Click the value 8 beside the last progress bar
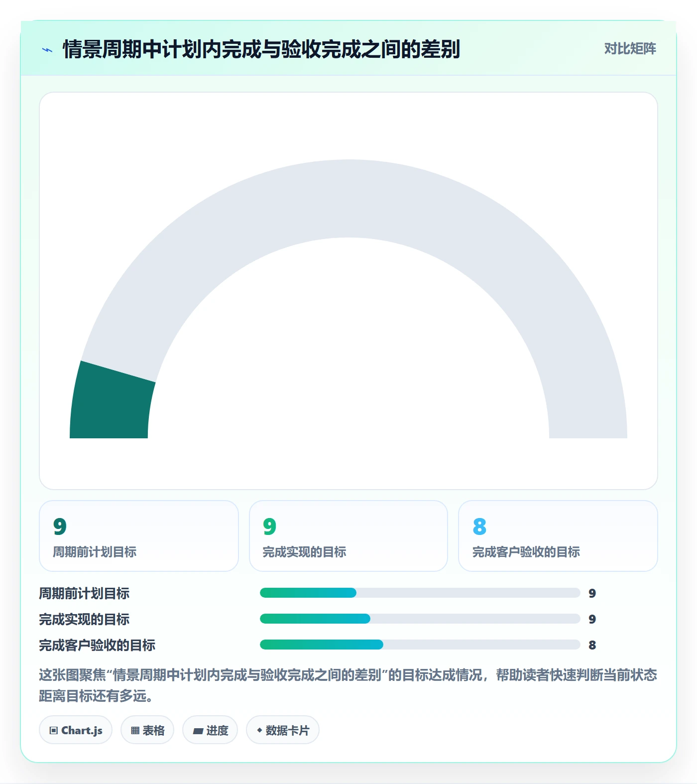The width and height of the screenshot is (697, 784). [592, 645]
